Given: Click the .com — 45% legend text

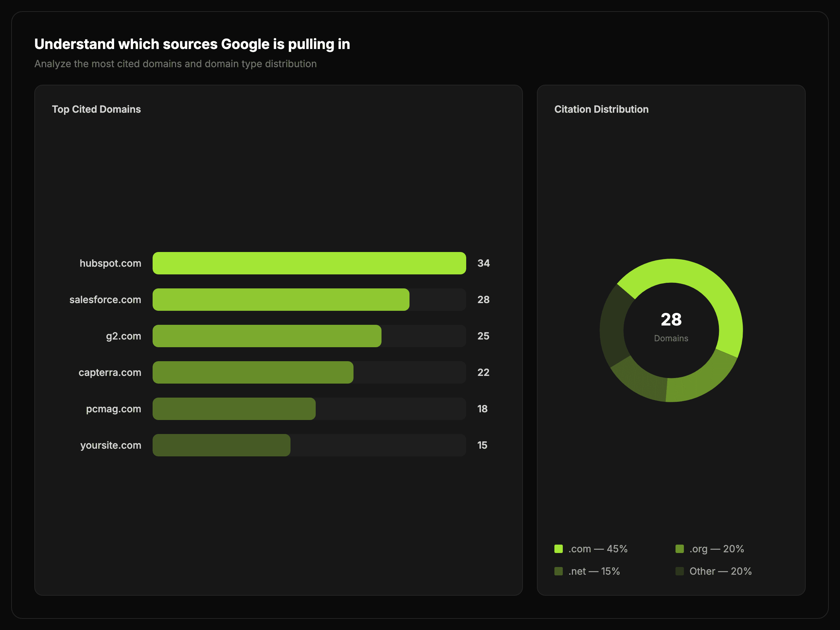Looking at the screenshot, I should click(x=598, y=549).
